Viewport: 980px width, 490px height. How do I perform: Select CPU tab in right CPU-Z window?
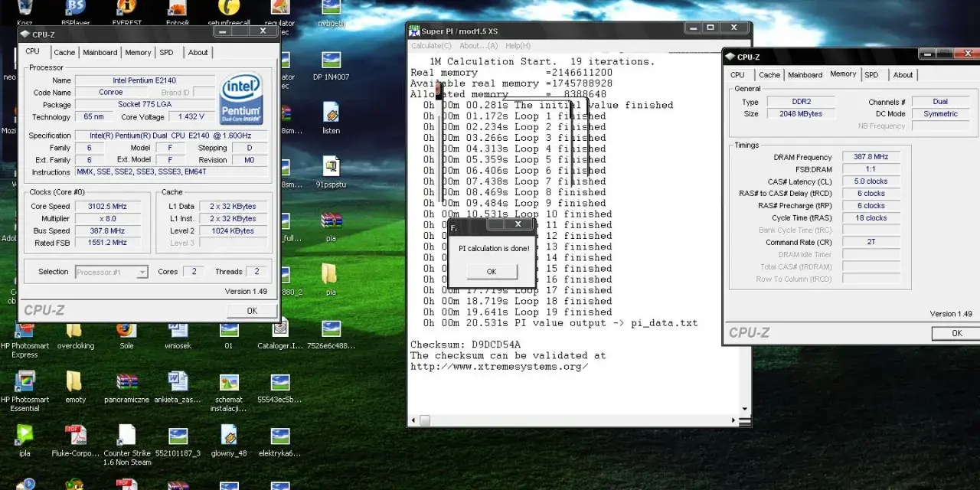[737, 75]
